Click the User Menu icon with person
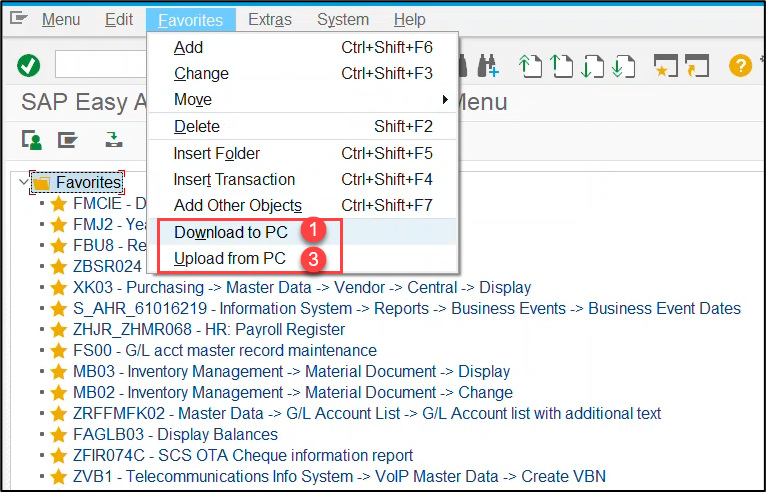The height and width of the screenshot is (492, 766). [32, 140]
